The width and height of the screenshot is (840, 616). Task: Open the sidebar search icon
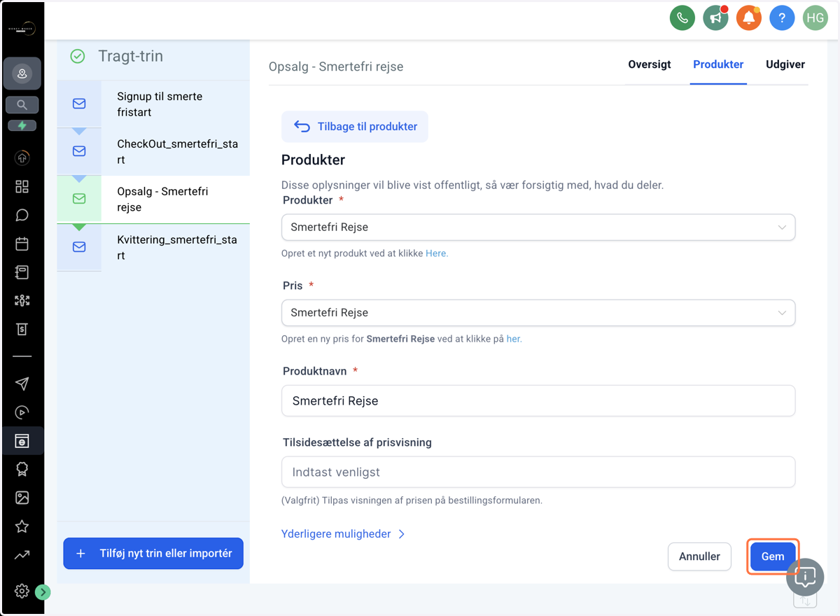click(22, 105)
